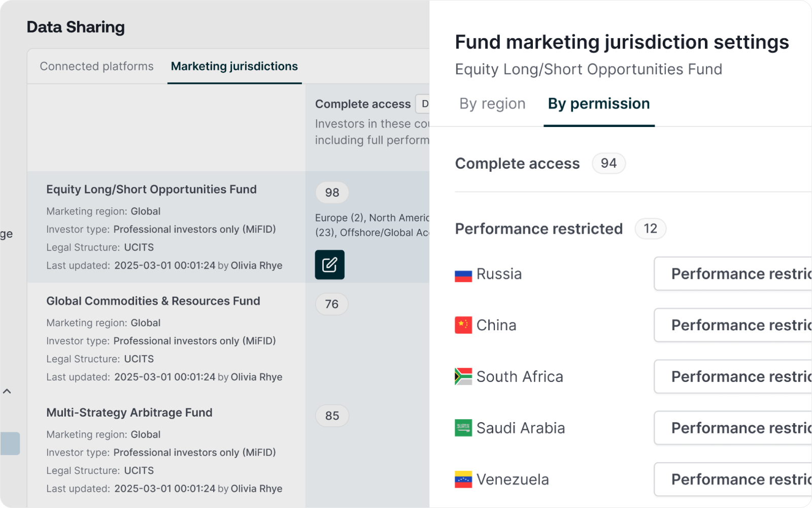
Task: Select the By permission tab
Action: (598, 104)
